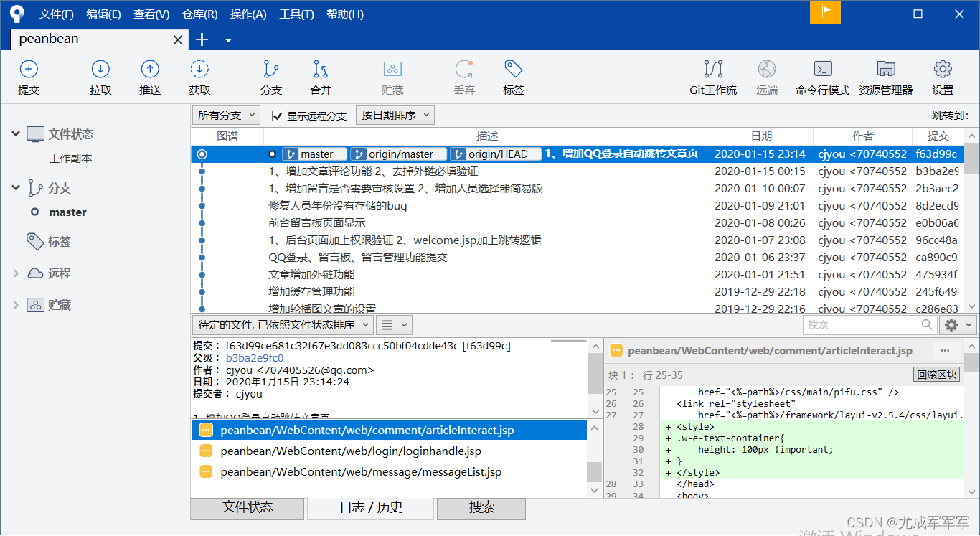This screenshot has width=980, height=536.
Task: Click the Merge (合并) toolbar icon
Action: coord(321,69)
